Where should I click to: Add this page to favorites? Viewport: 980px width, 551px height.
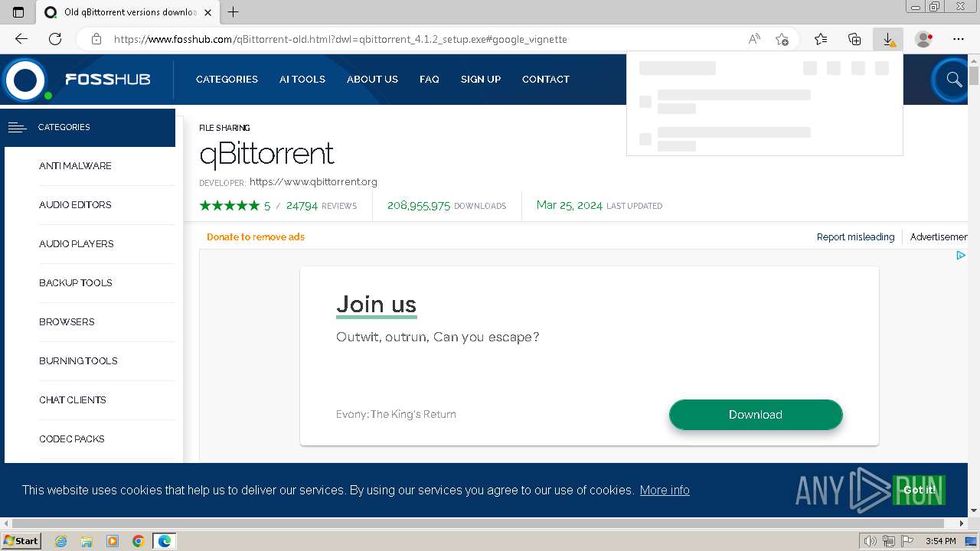[x=782, y=39]
